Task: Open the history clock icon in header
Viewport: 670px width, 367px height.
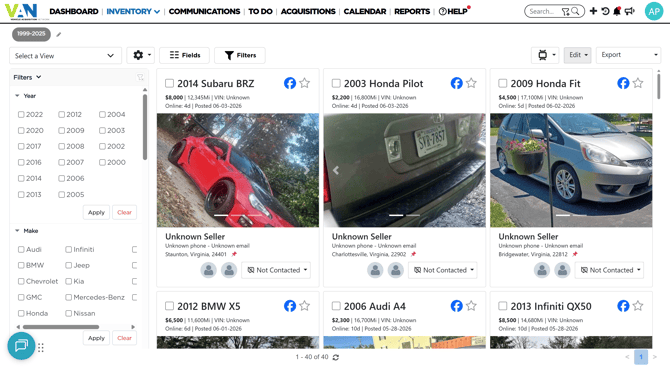Action: (x=605, y=11)
